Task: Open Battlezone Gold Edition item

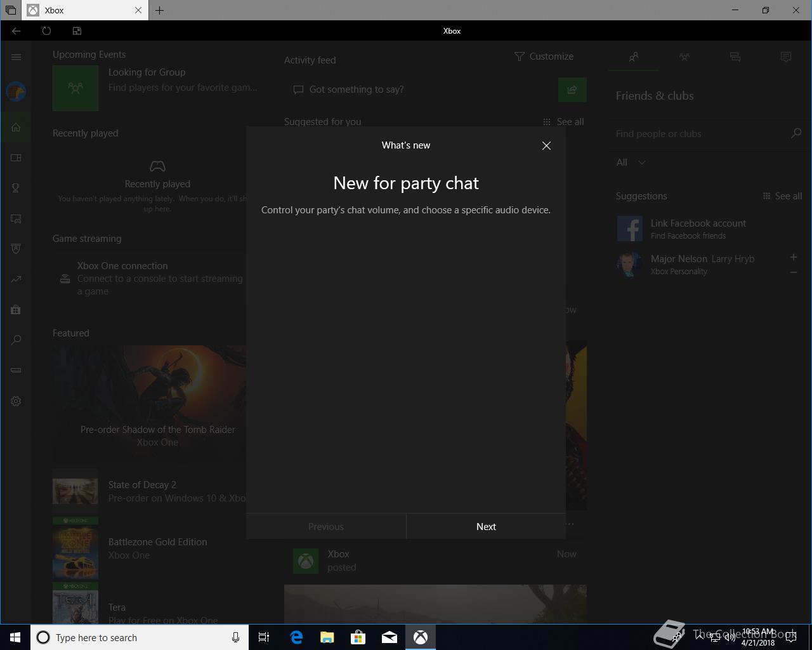Action: 150,548
